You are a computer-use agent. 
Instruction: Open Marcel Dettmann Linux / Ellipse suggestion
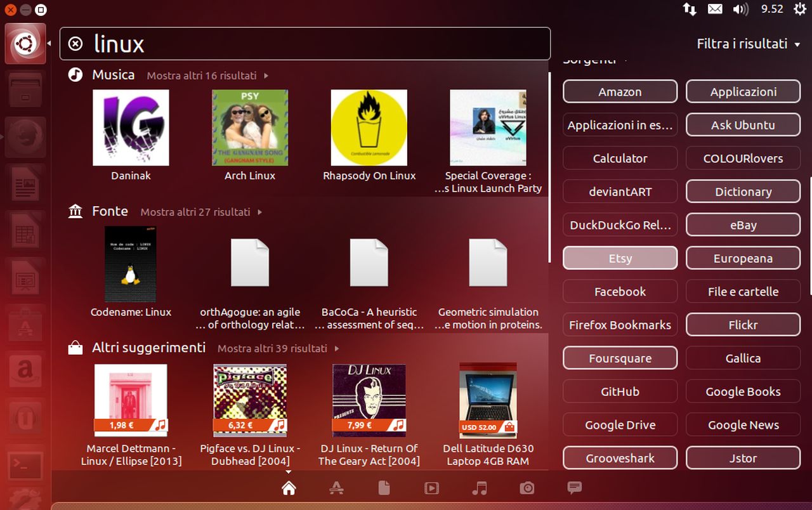[131, 415]
